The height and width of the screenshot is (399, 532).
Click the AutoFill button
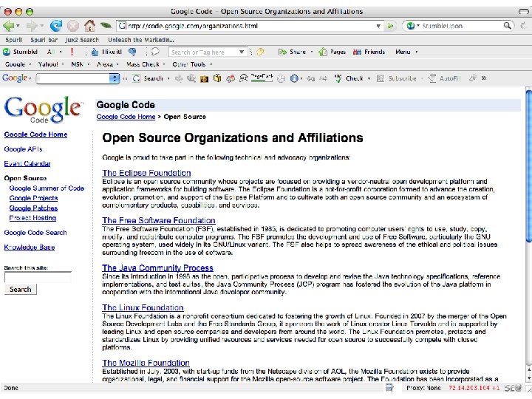444,78
